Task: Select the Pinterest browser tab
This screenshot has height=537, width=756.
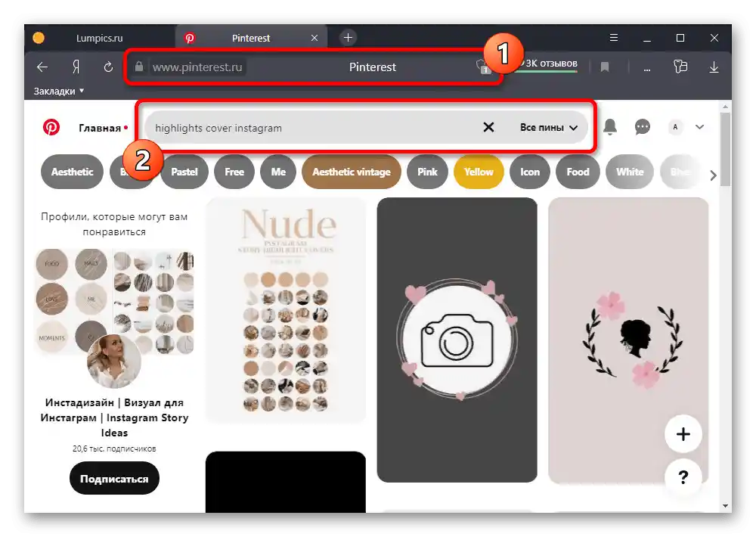Action: pos(251,38)
